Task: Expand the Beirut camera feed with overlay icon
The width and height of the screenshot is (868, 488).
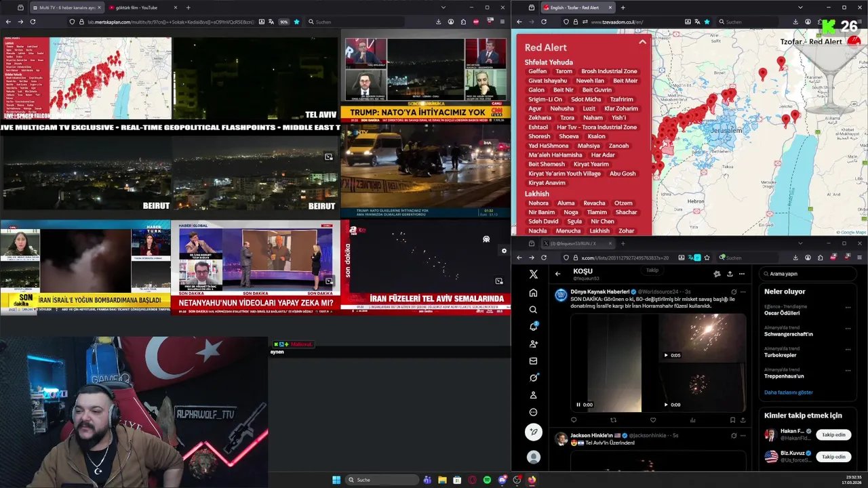Action: click(328, 157)
